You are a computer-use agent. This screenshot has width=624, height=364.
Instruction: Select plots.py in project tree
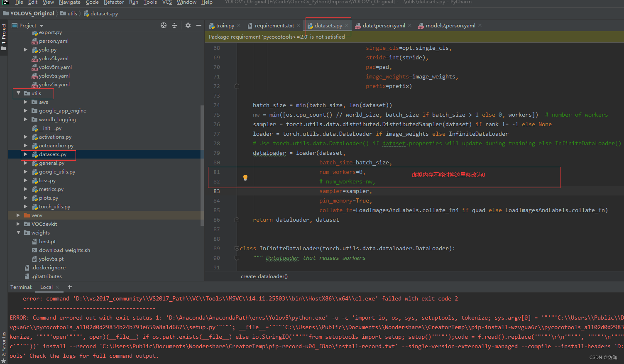49,198
